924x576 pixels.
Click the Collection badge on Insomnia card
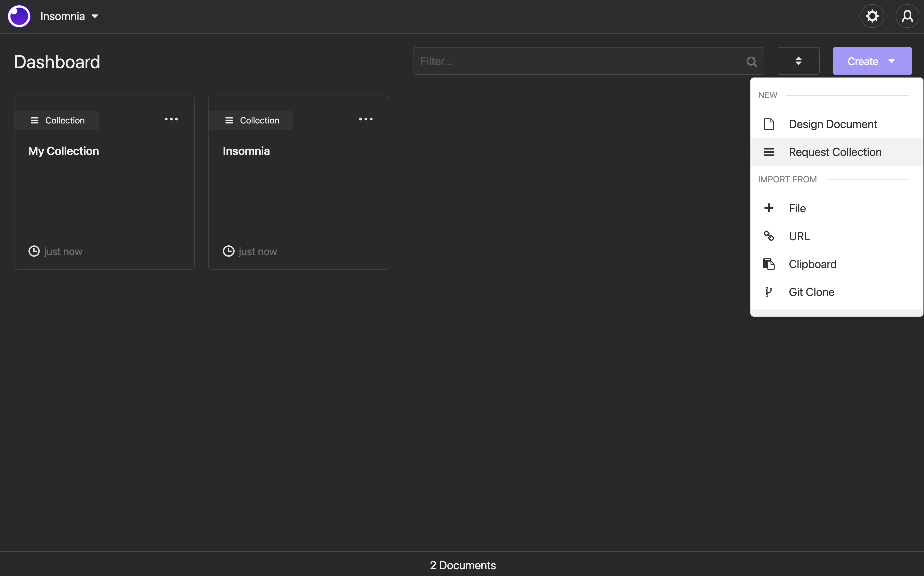tap(251, 120)
